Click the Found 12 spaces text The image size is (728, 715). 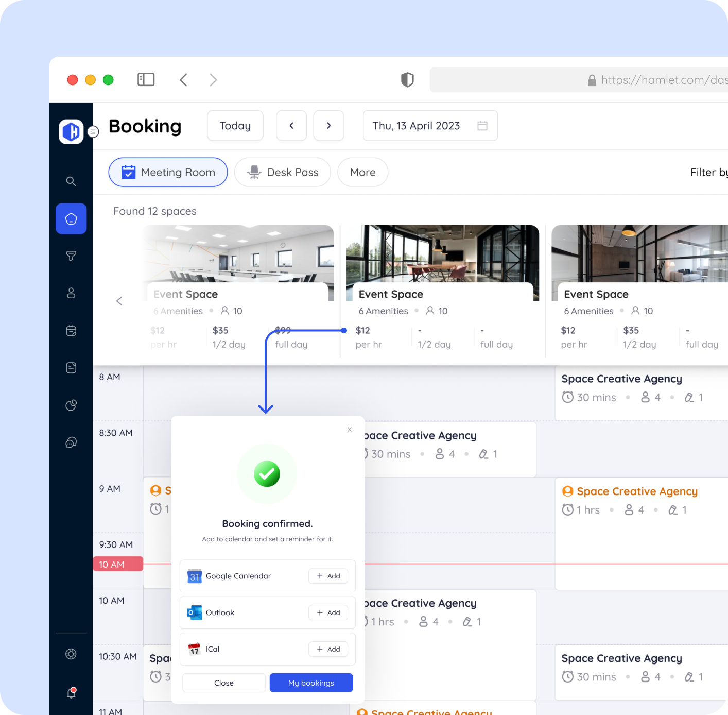pyautogui.click(x=155, y=211)
